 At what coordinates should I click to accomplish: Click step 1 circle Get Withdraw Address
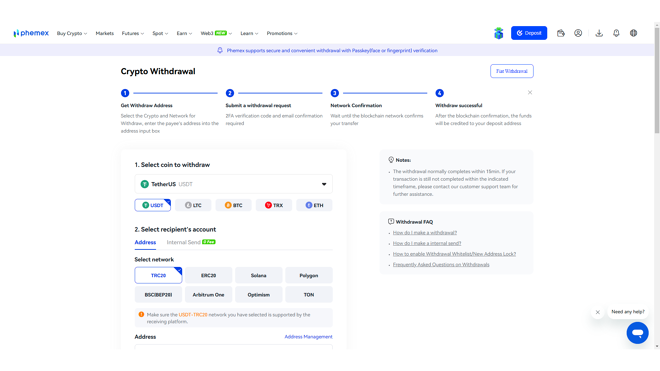point(125,93)
